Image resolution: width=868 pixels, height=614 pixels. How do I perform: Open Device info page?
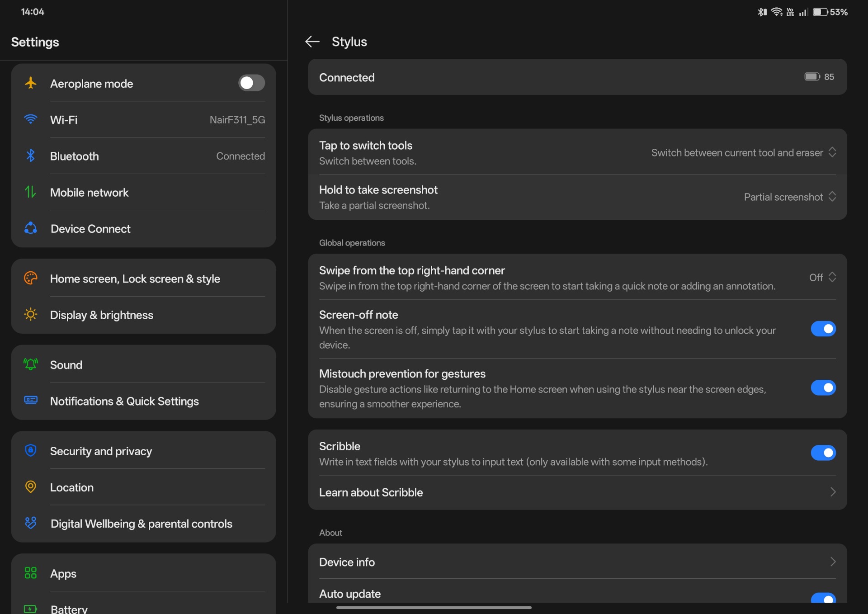[x=577, y=562]
